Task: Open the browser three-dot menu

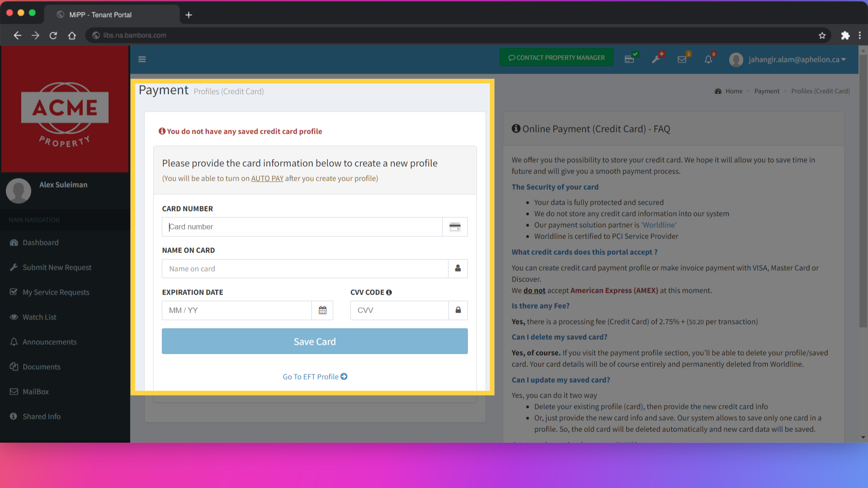Action: 860,35
